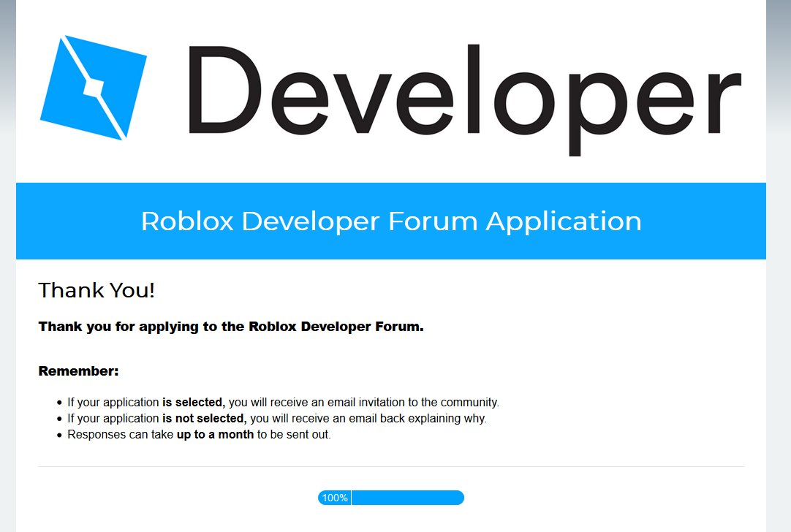Click the "100%" progress label

click(x=335, y=498)
